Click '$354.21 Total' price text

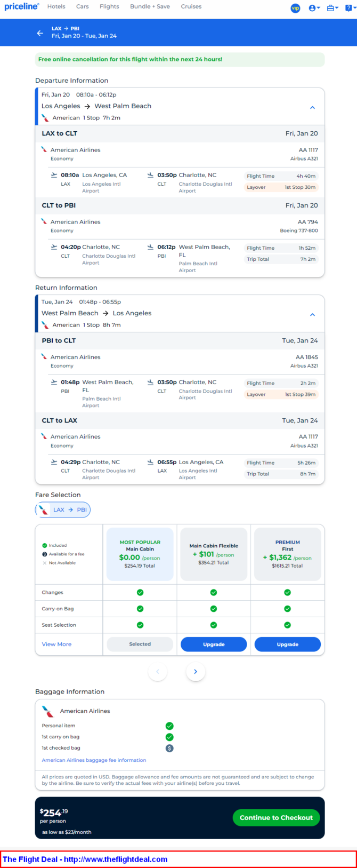click(x=214, y=562)
